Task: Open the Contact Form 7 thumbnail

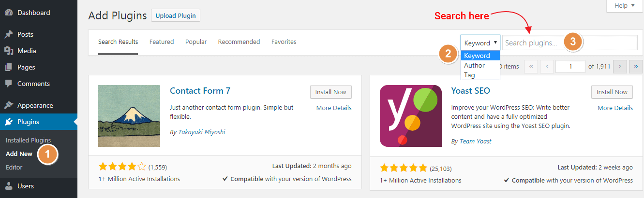Action: click(x=129, y=116)
